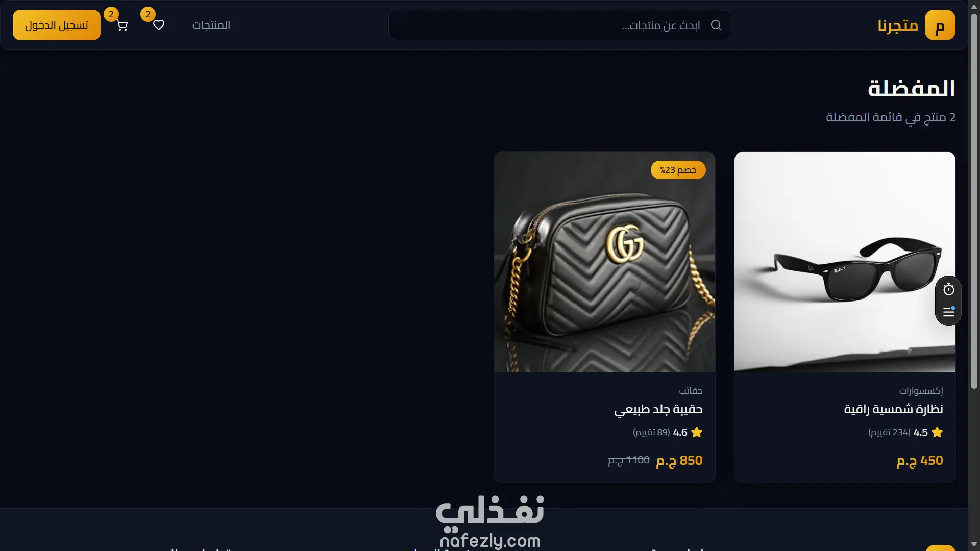Click the timer icon in floating widget
Screen dimensions: 980x551
(x=948, y=290)
